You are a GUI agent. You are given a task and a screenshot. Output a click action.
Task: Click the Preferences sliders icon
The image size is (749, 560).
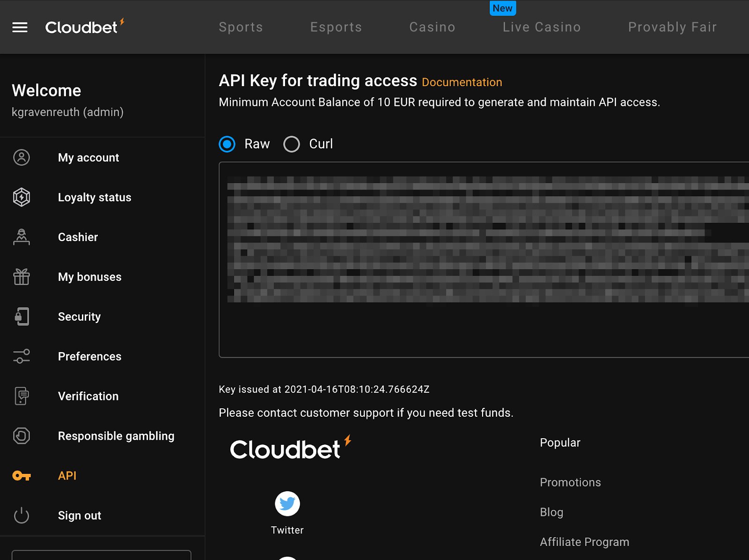(x=22, y=356)
